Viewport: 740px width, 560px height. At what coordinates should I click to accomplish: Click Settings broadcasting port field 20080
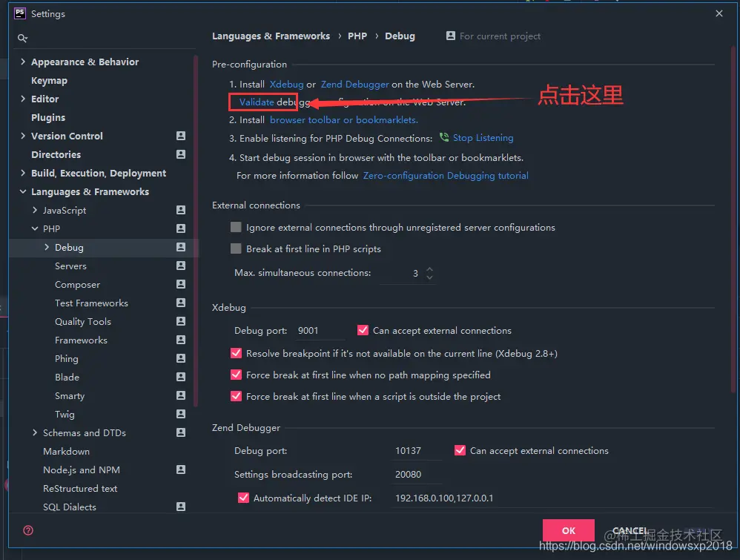[417, 474]
